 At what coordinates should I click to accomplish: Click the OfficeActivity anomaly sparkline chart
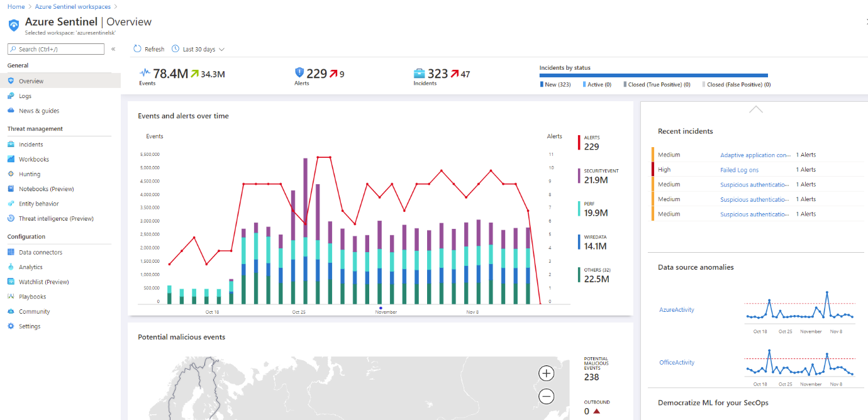tap(799, 362)
